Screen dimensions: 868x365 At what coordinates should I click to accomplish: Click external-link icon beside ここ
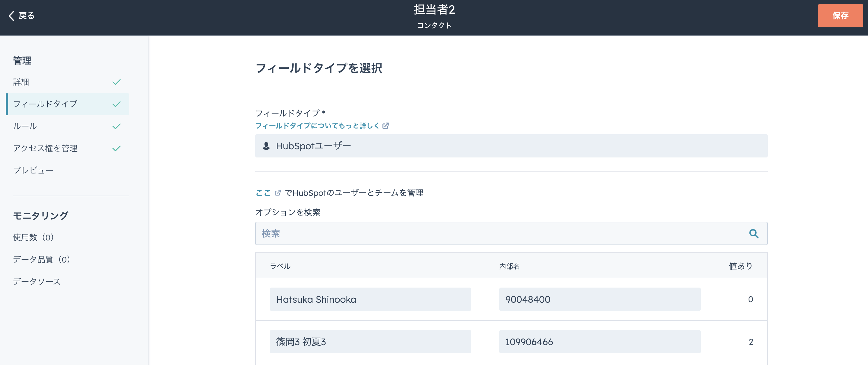click(x=278, y=193)
